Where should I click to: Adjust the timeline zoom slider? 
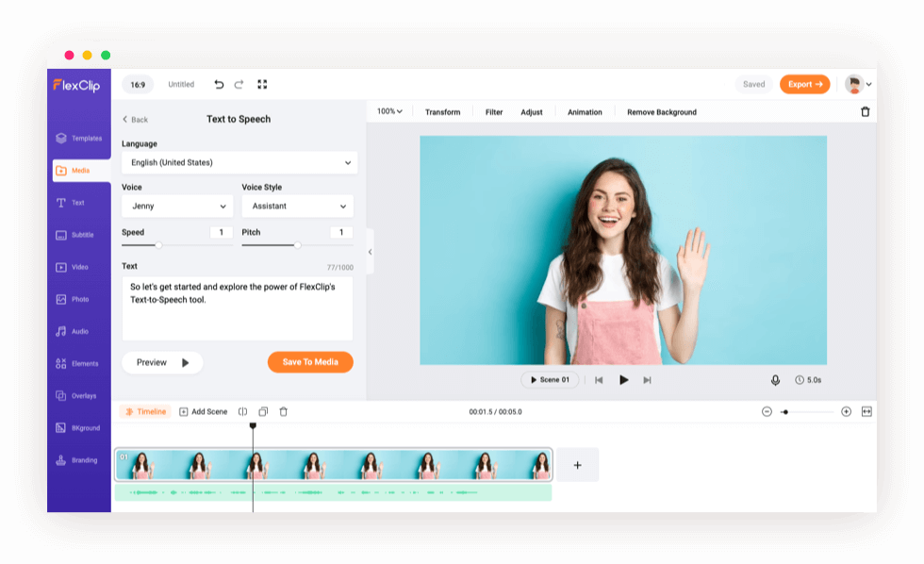coord(784,412)
